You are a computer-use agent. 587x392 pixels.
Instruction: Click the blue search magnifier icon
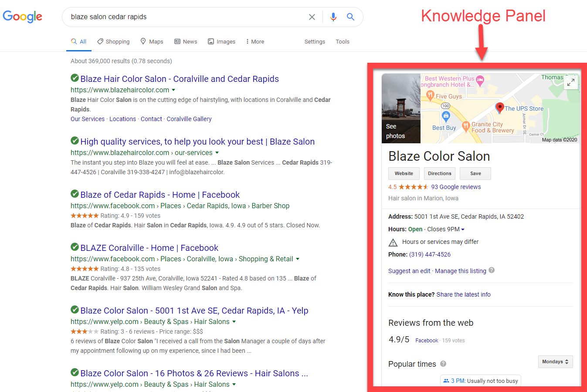(x=350, y=17)
